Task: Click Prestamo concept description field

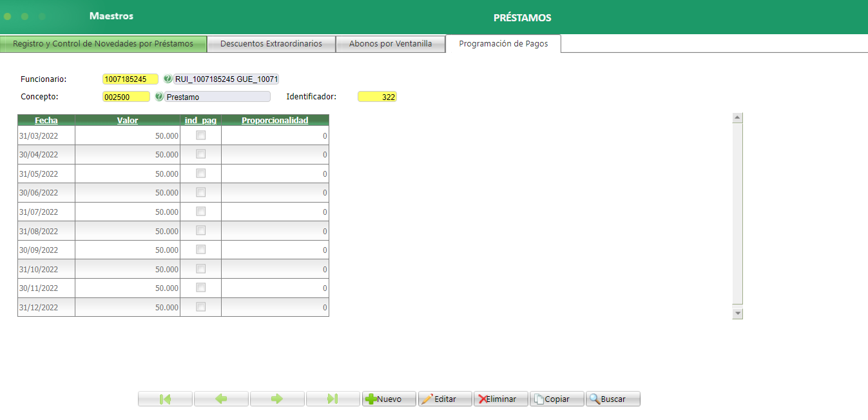Action: (218, 97)
